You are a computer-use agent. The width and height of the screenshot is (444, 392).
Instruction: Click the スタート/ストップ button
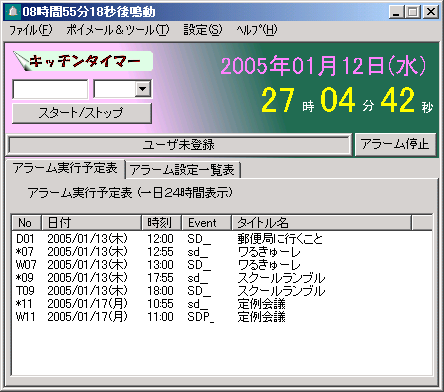(x=82, y=113)
